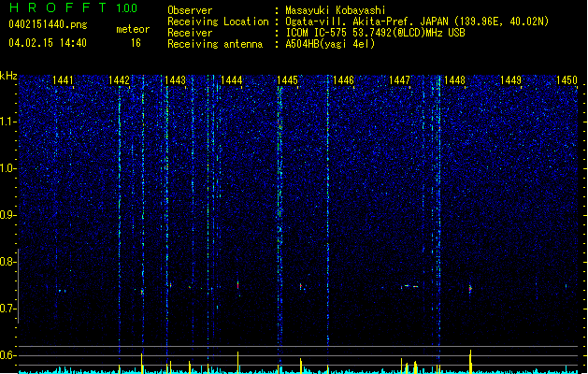Click the 1442 time axis label
The height and width of the screenshot is (374, 588).
[x=119, y=79]
